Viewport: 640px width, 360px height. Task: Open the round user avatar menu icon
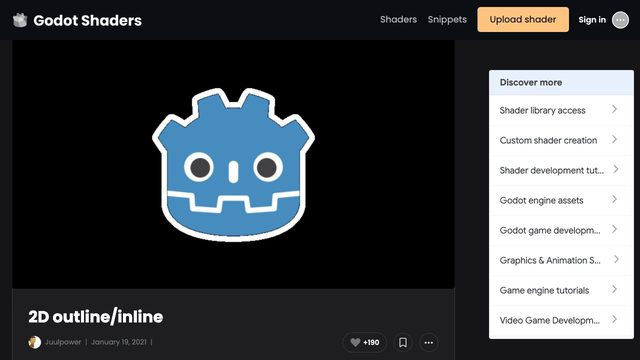pos(620,20)
